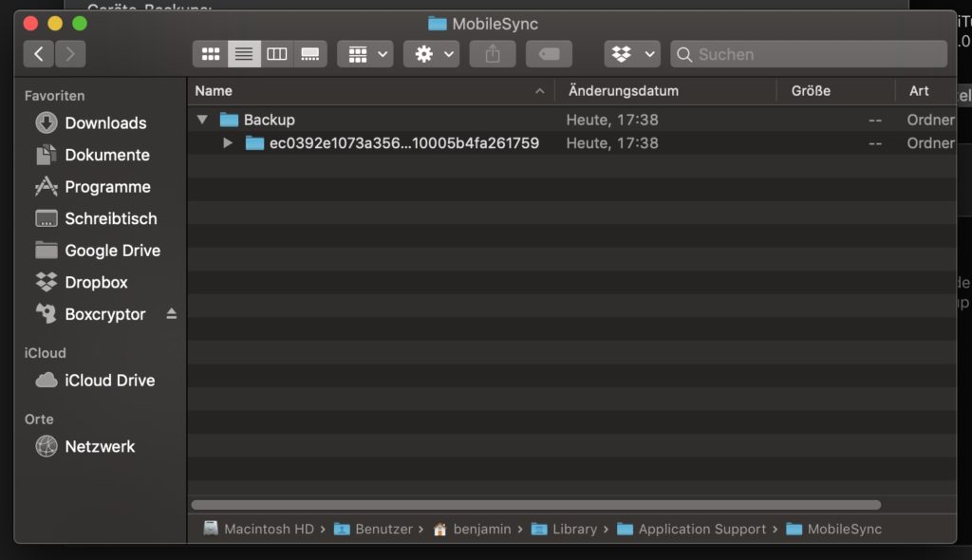Go back with the left arrow button
This screenshot has width=972, height=560.
(38, 54)
